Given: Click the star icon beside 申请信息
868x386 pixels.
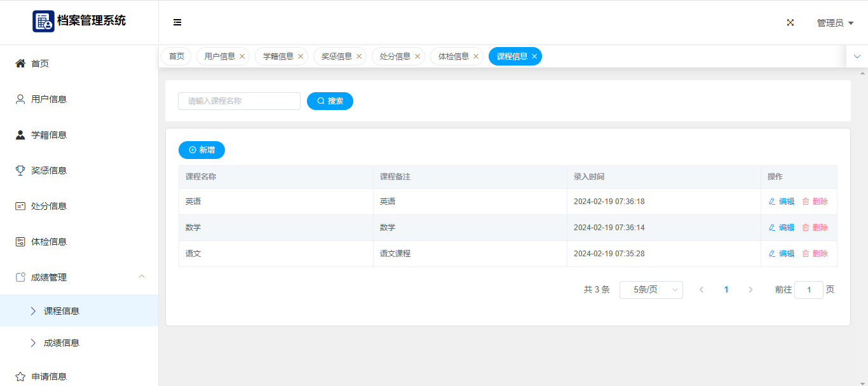Looking at the screenshot, I should tap(20, 376).
